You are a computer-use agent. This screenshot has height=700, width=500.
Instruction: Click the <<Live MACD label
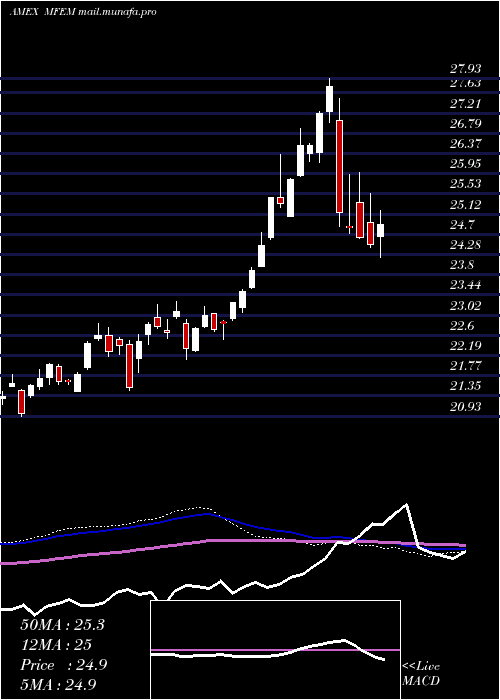(421, 674)
